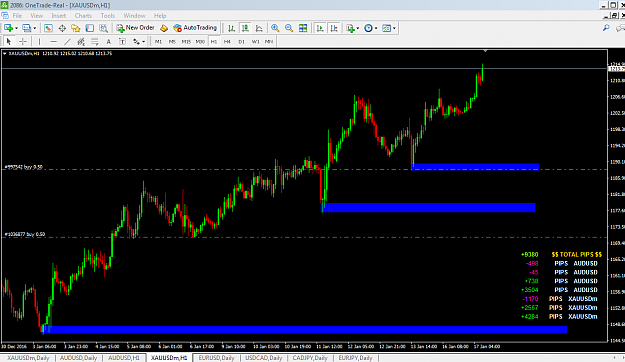
Task: Switch to the USDCAD,Daily chart tab
Action: [x=263, y=358]
